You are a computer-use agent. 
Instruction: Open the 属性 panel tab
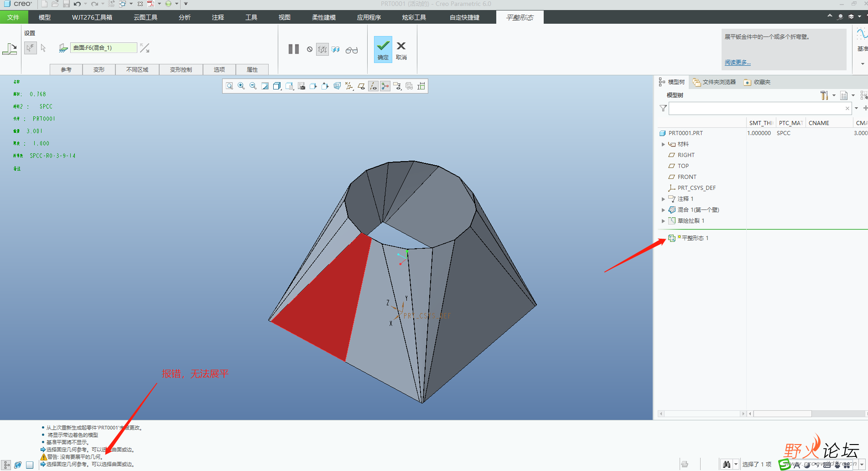(252, 69)
